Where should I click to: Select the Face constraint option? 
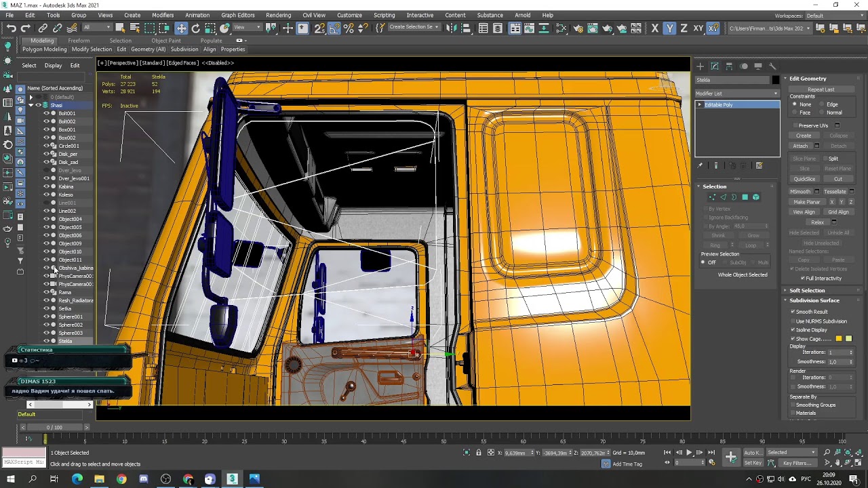click(x=795, y=113)
